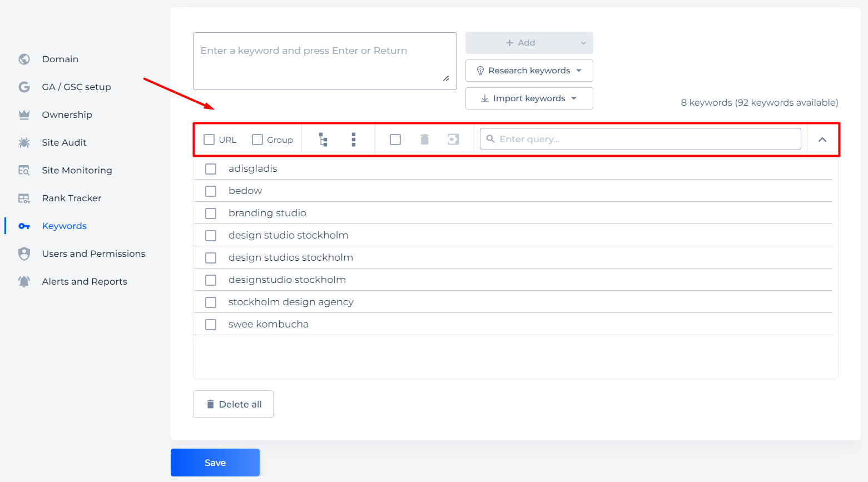Focus the keyword entry text area

pyautogui.click(x=325, y=61)
